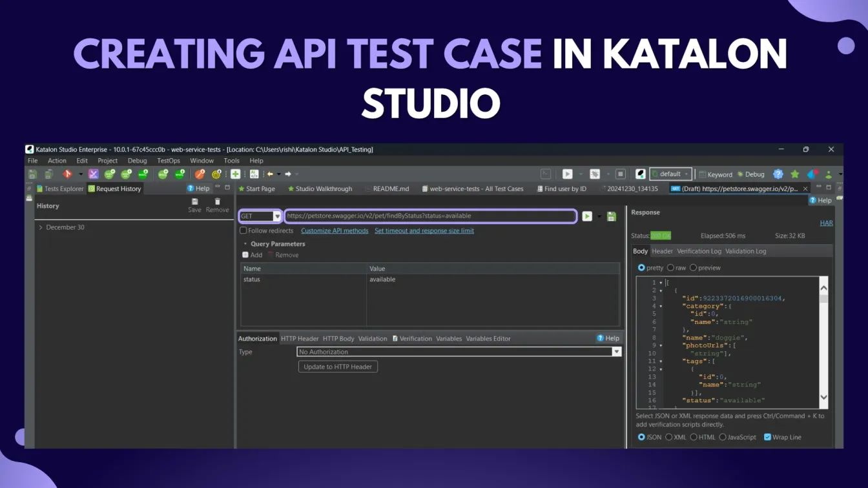Screen dimensions: 868x488
Task: Open the Studio Walkthrough tab
Action: [x=320, y=188]
